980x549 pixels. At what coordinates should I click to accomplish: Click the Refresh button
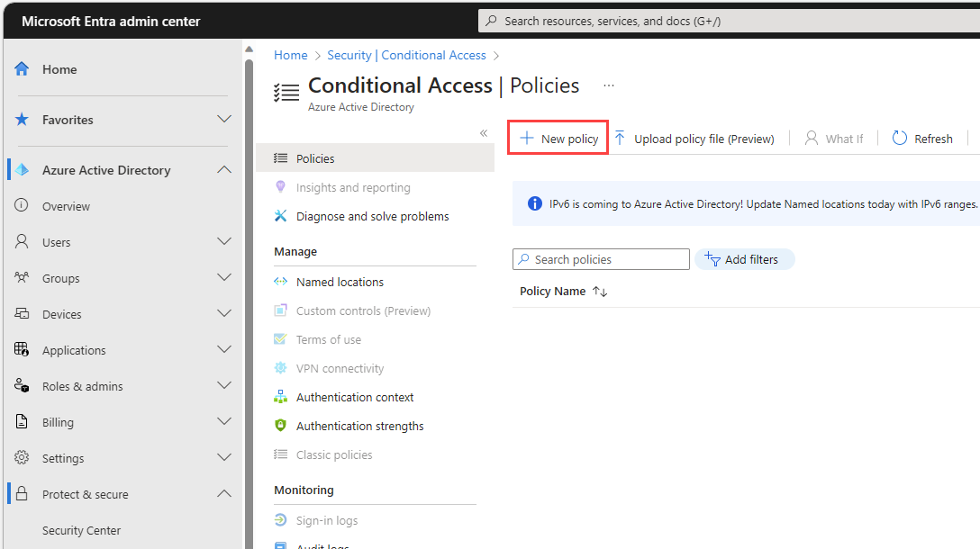click(x=922, y=138)
